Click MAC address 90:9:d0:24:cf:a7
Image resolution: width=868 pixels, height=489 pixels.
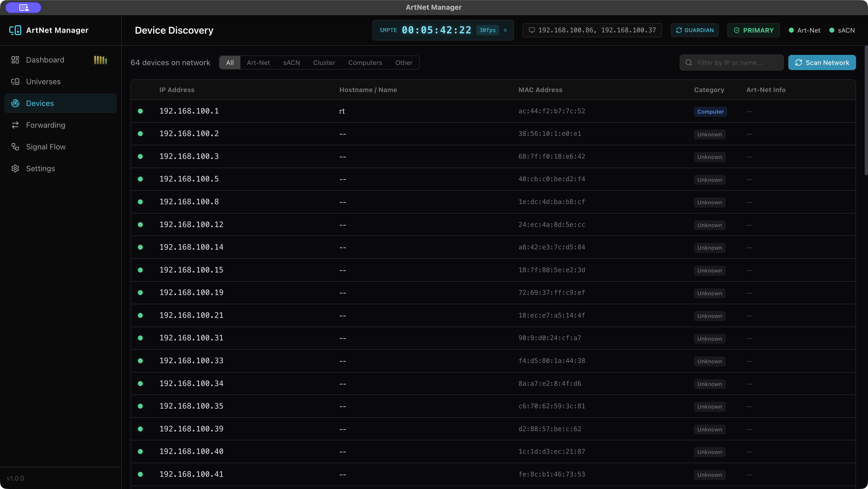[x=550, y=338]
